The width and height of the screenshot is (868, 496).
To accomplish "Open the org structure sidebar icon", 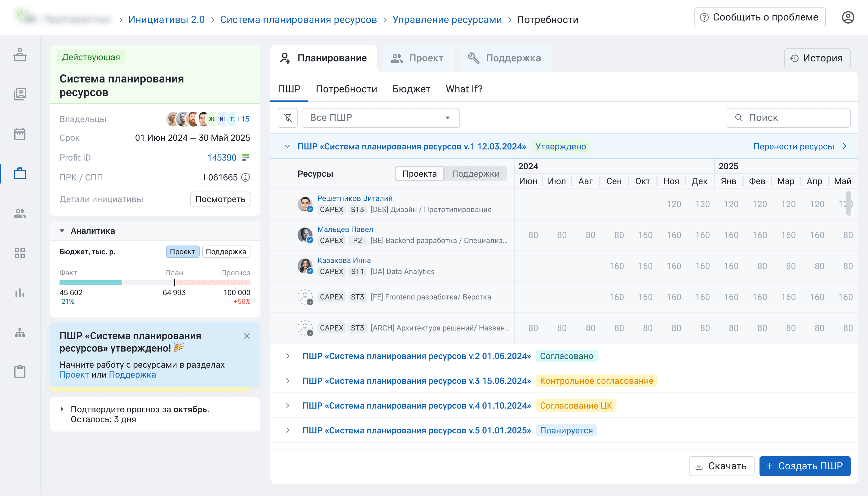I will pyautogui.click(x=20, y=332).
